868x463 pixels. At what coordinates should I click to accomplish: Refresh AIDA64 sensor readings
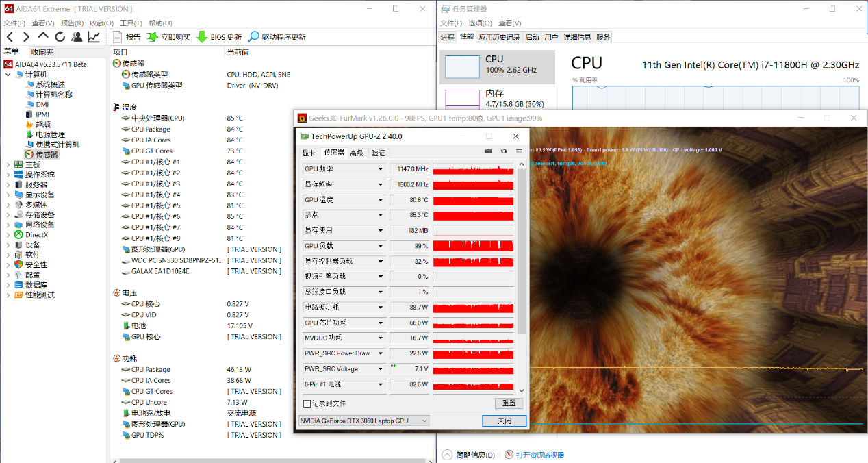[60, 37]
